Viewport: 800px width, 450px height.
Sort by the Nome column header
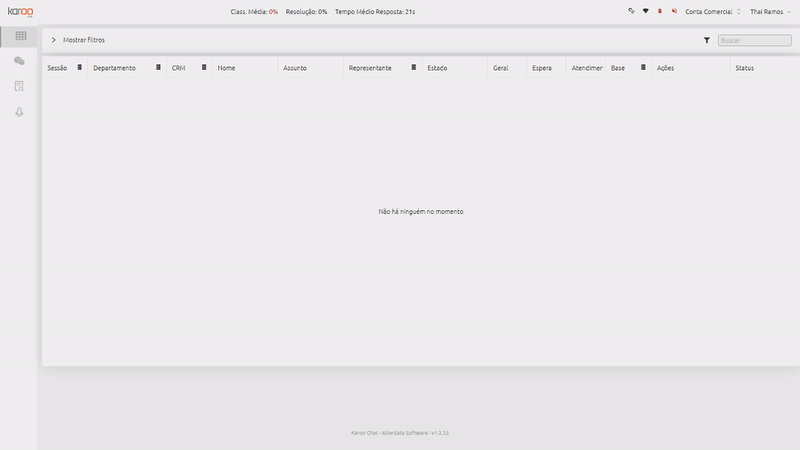click(227, 68)
